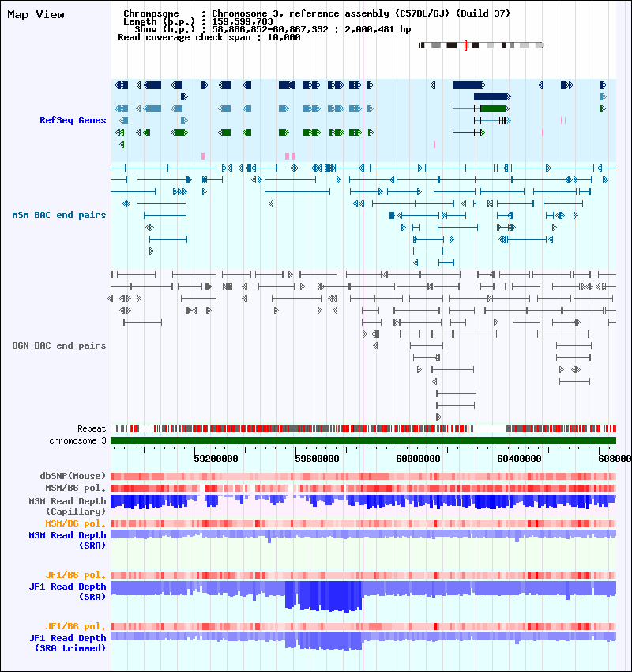Click the dbSNP(Mouse) label
This screenshot has width=632, height=672.
point(73,476)
